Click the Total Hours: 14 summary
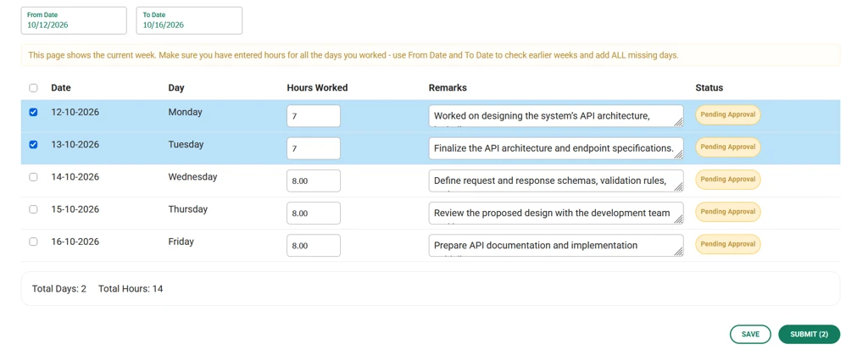 click(x=131, y=288)
